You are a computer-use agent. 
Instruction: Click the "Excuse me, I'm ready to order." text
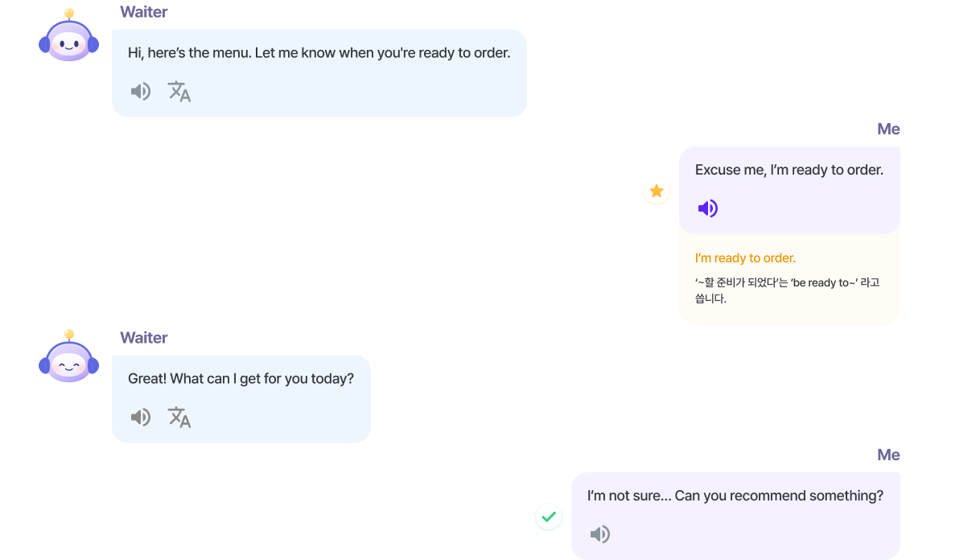(789, 171)
